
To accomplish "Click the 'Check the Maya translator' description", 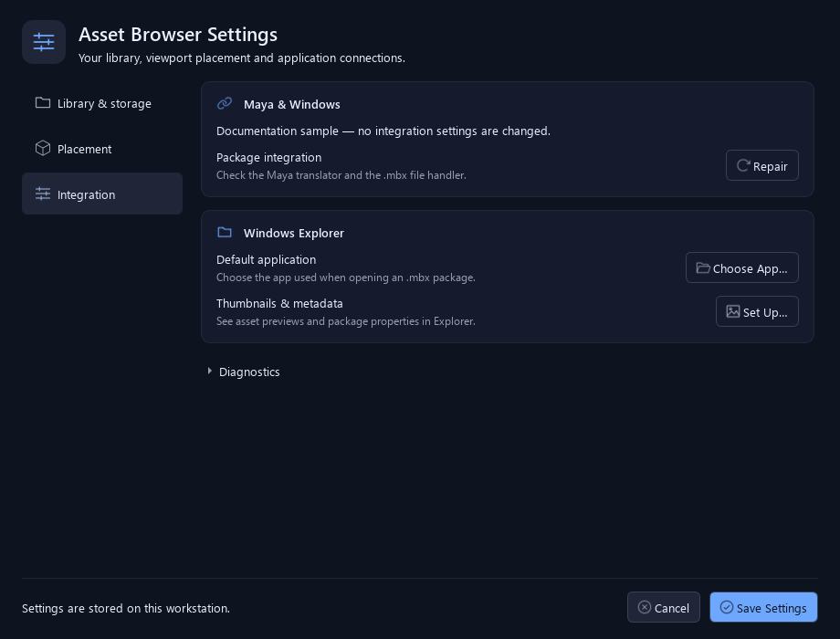I will [341, 175].
